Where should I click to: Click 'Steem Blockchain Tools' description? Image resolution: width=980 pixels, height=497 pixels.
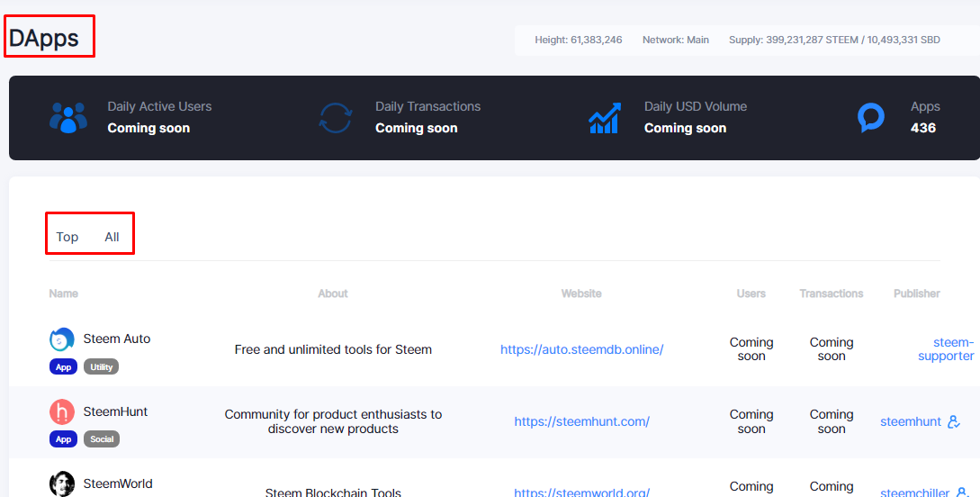[x=333, y=492]
